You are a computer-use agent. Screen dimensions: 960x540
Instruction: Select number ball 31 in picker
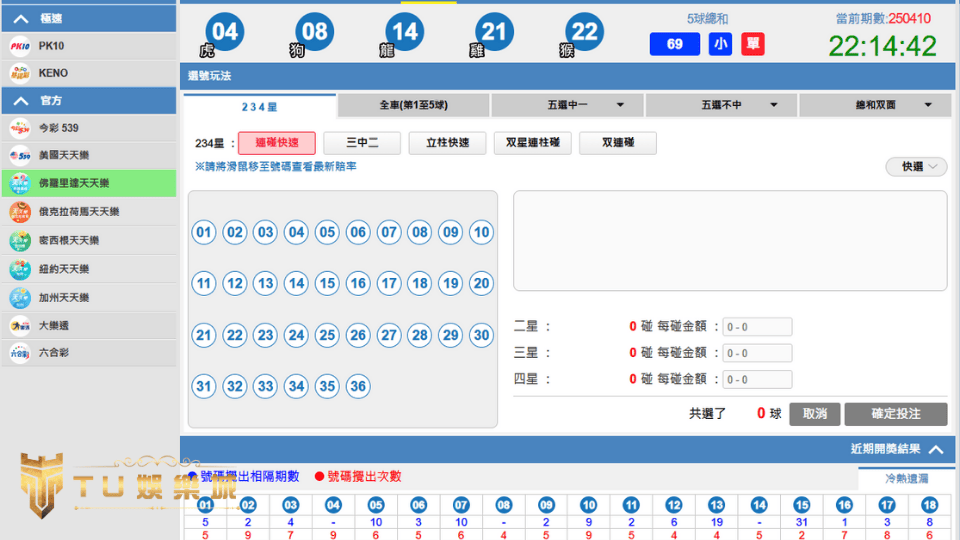204,386
